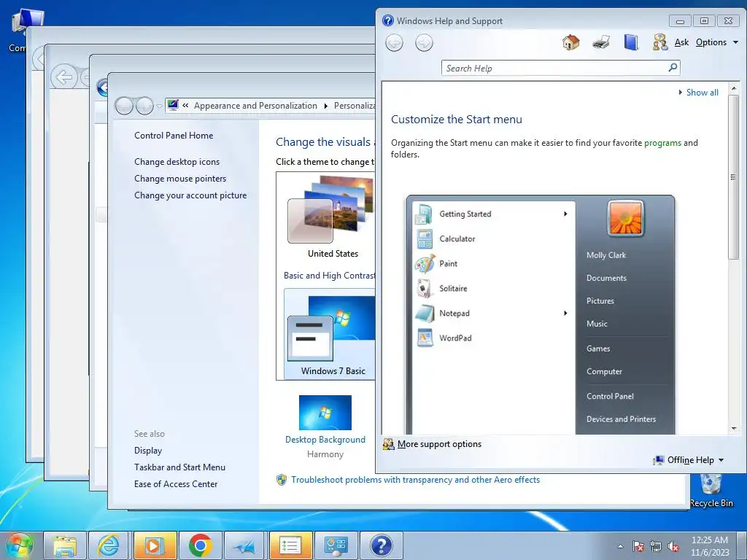Click Personalization address bar computer icon
This screenshot has width=747, height=560.
(x=173, y=105)
